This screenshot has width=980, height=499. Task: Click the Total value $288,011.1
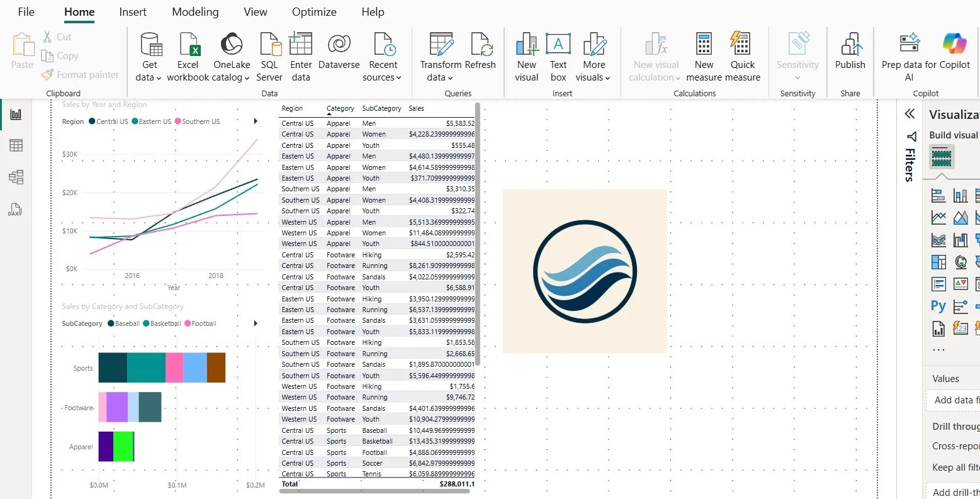click(x=457, y=484)
